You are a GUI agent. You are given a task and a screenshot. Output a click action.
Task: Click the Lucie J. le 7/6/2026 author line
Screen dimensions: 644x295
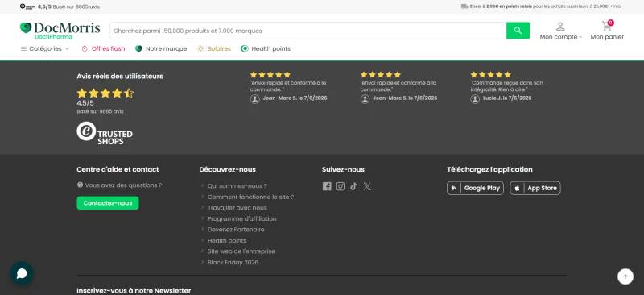507,98
